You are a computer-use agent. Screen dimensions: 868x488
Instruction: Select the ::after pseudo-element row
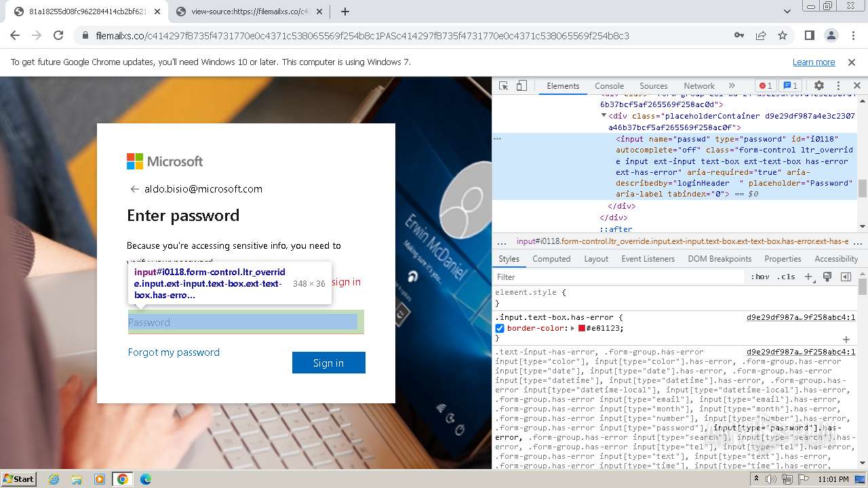tap(616, 229)
